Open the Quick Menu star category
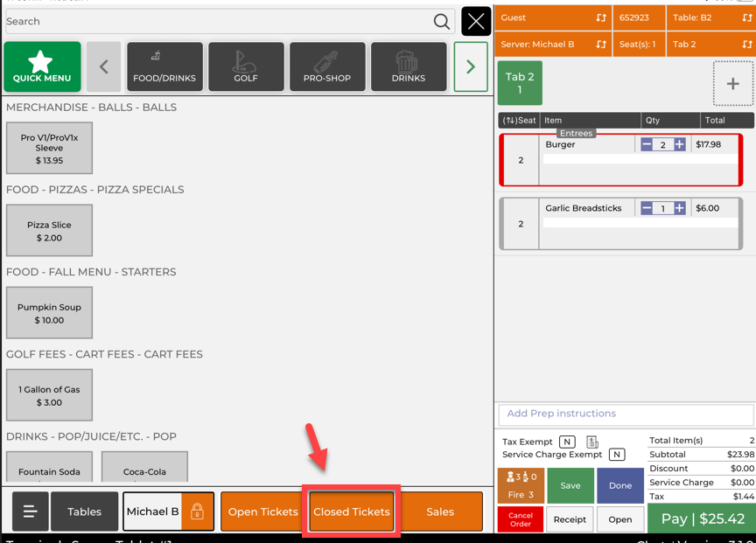Viewport: 756px width, 543px height. [x=42, y=66]
